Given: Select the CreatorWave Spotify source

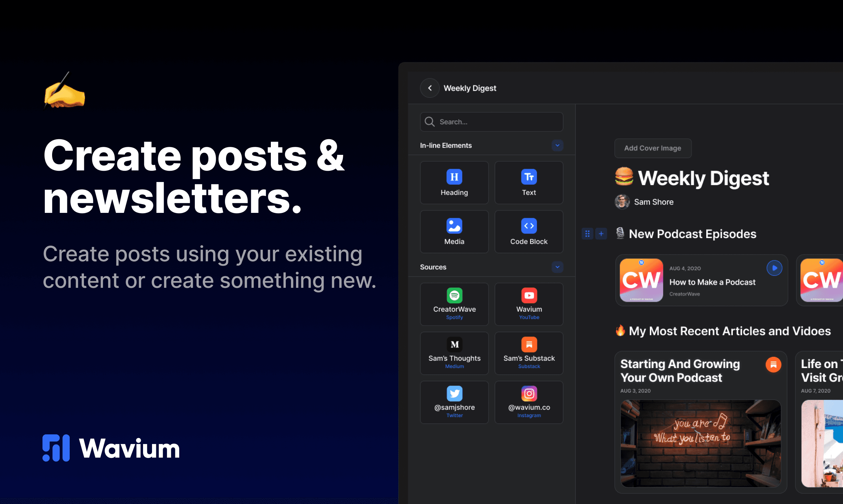Looking at the screenshot, I should [454, 304].
